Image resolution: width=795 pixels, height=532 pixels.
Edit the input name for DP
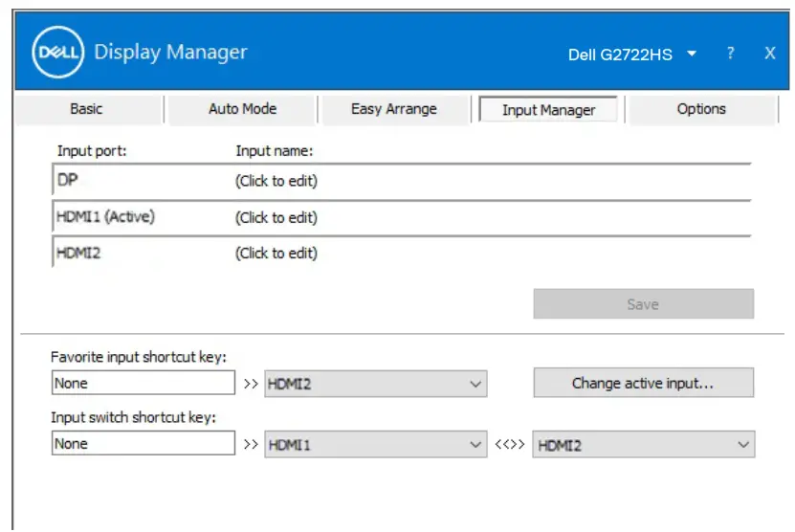coord(276,181)
